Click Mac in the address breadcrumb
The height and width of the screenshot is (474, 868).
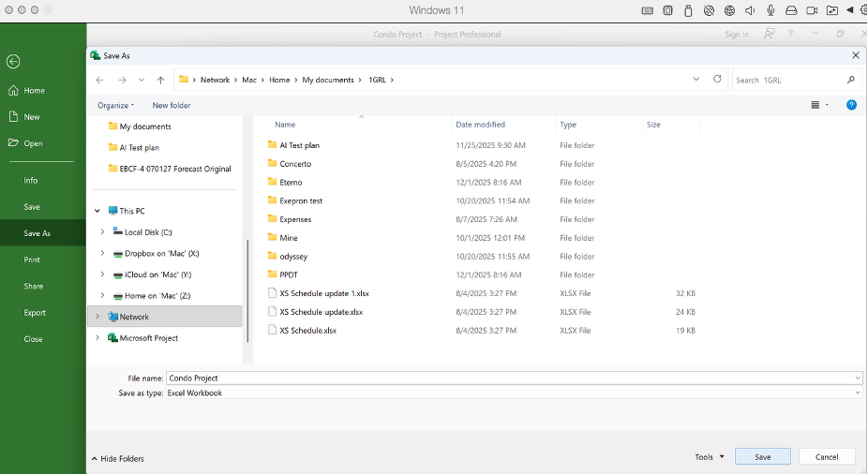[x=249, y=80]
